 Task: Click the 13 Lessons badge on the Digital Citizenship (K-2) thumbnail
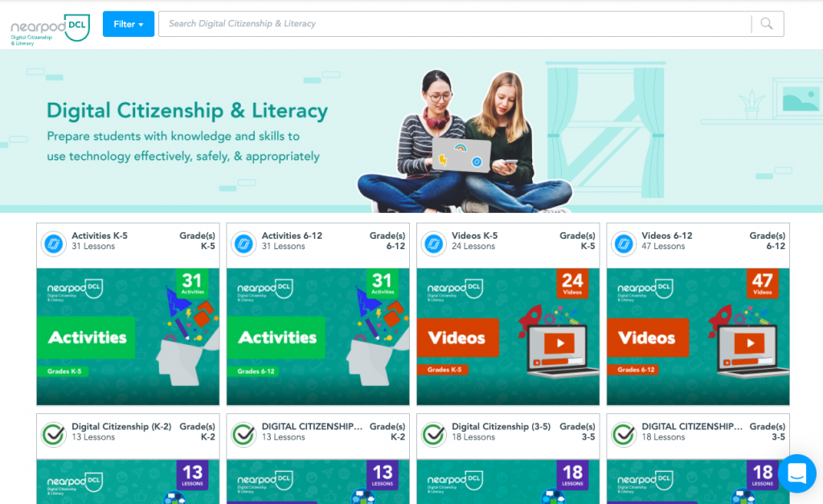[192, 474]
